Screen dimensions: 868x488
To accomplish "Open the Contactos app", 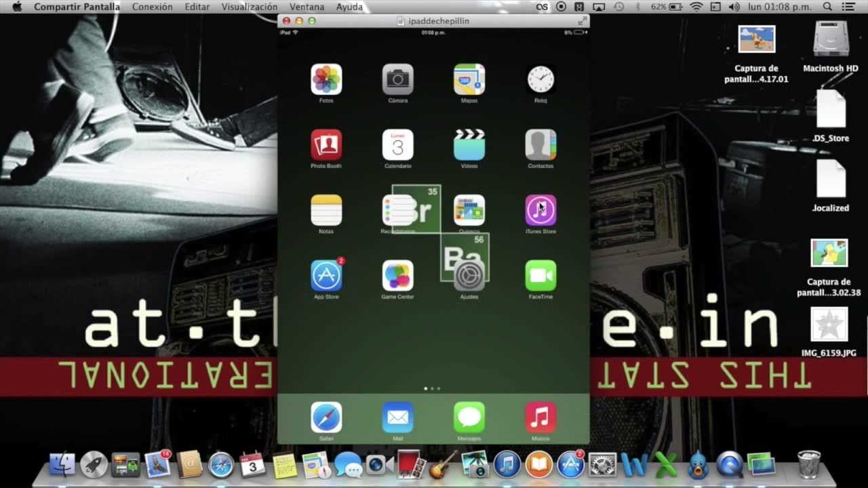I will click(540, 145).
